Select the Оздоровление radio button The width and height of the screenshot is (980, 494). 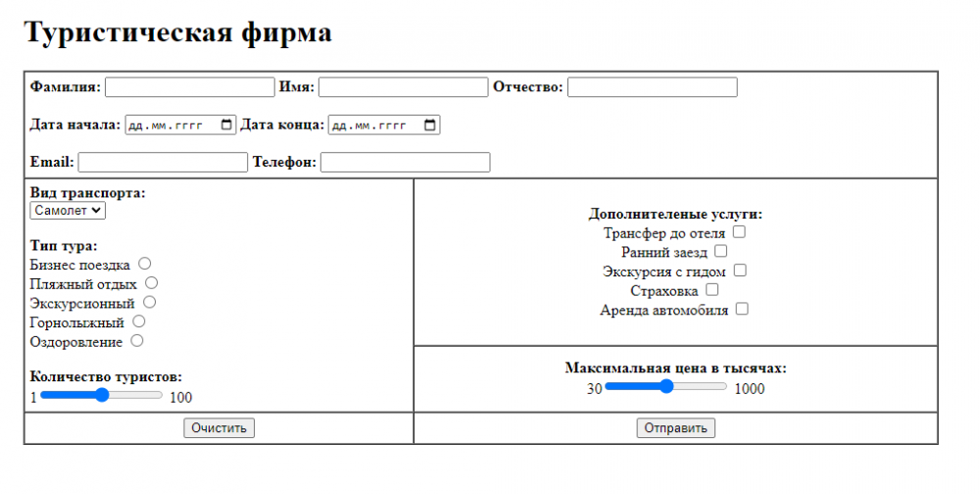(x=137, y=341)
